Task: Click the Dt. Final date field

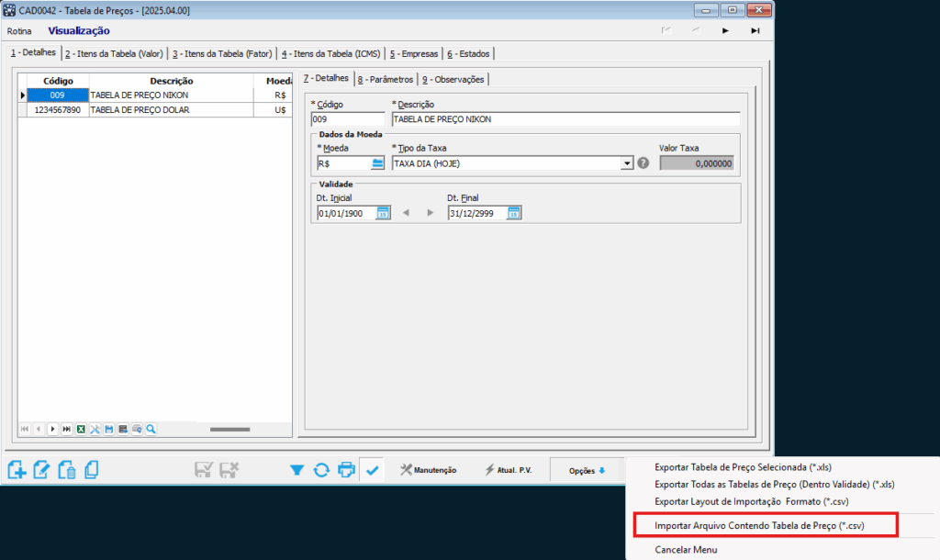Action: 477,214
